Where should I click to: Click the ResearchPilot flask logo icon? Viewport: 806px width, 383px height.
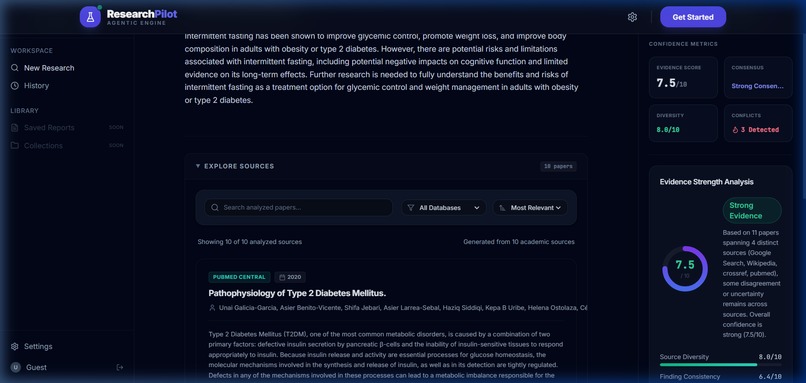click(90, 17)
